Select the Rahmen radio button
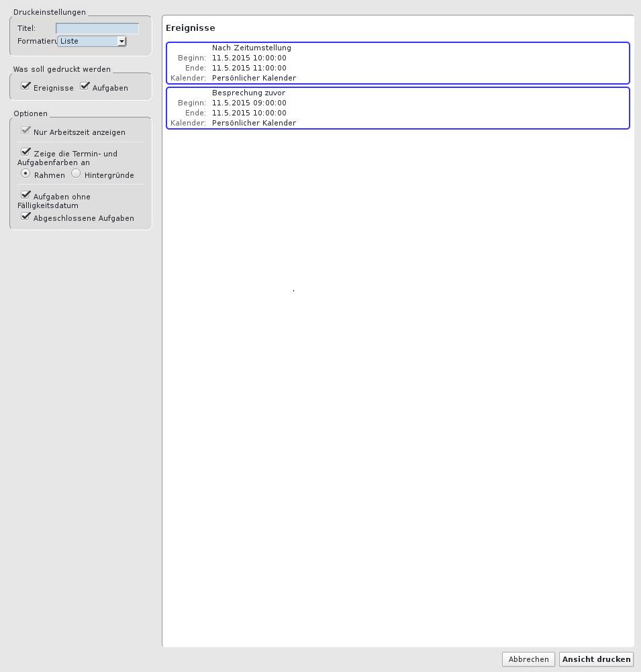The height and width of the screenshot is (672, 641). coord(26,174)
